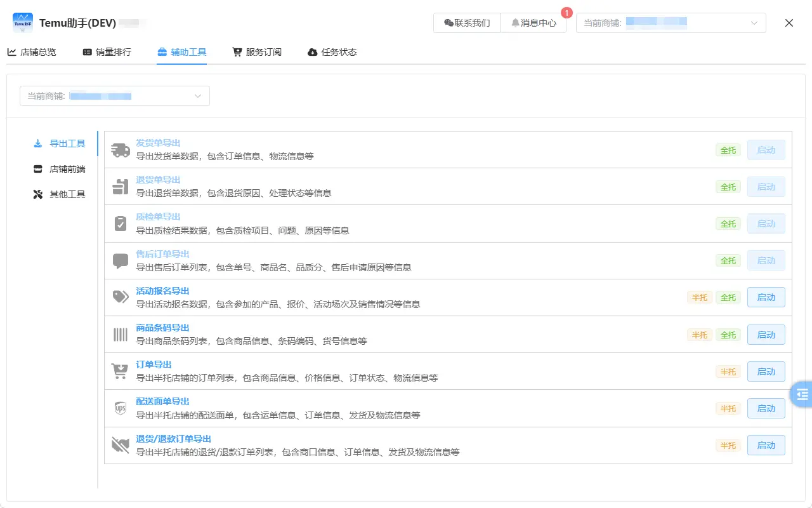Start the 活动报名导出 tool with 启动

[766, 297]
